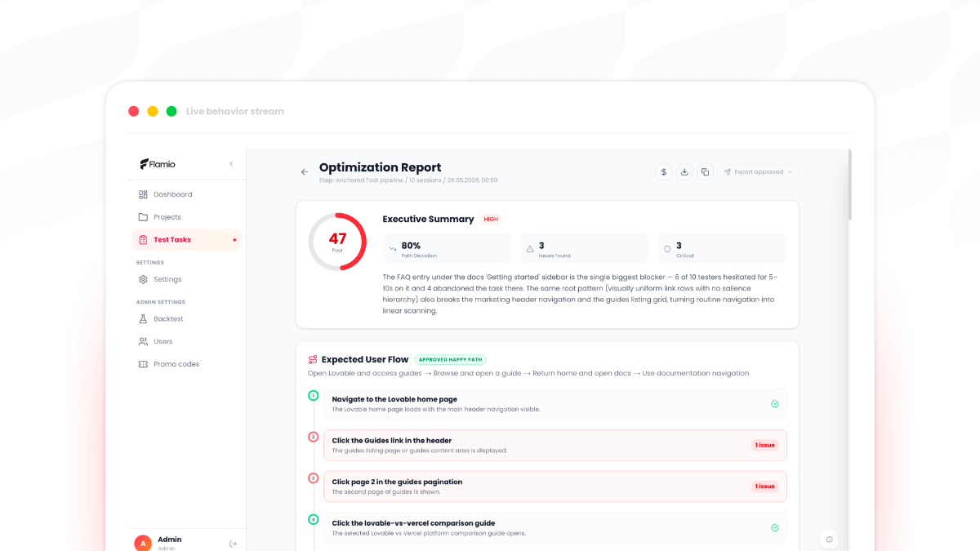Click the 3 Critical card

click(722, 249)
